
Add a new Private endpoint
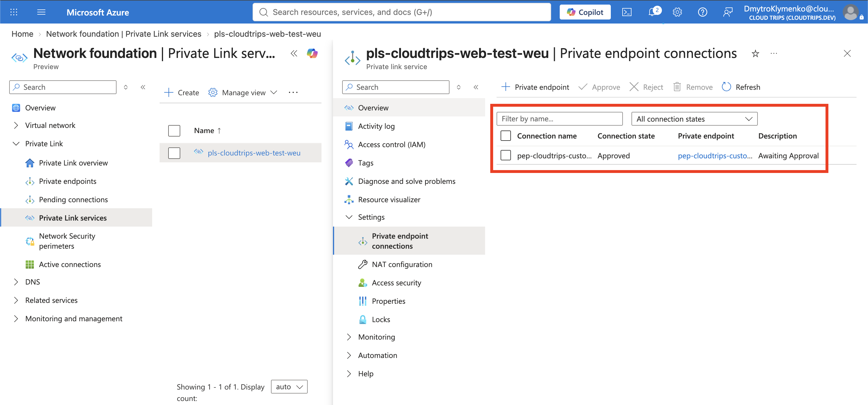point(535,87)
